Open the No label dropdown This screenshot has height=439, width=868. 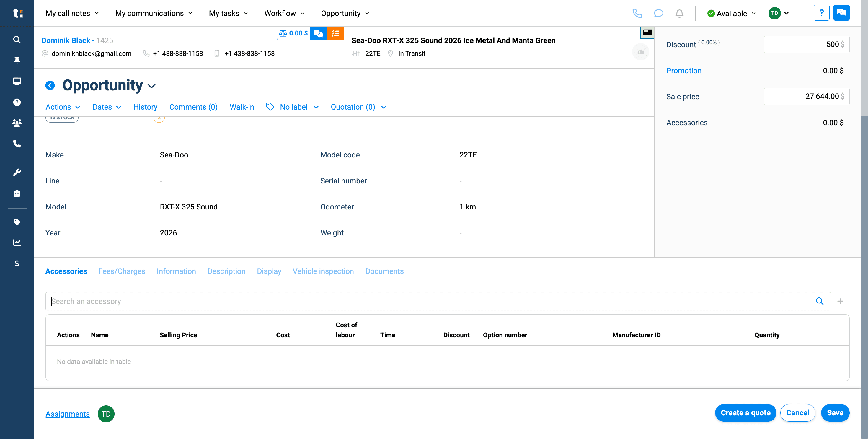(x=293, y=107)
